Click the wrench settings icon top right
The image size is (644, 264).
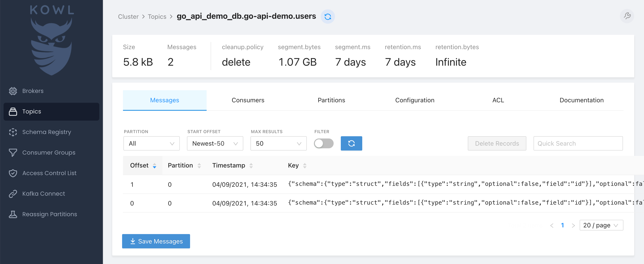(627, 16)
